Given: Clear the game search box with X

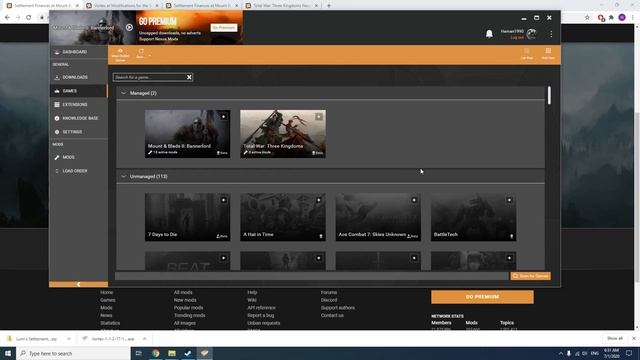Looking at the screenshot, I should (189, 77).
